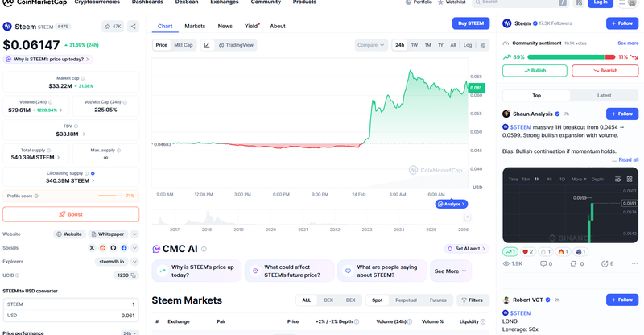Viewport: 644px width, 335px height.
Task: Open the Reddit social link icon
Action: (102, 247)
